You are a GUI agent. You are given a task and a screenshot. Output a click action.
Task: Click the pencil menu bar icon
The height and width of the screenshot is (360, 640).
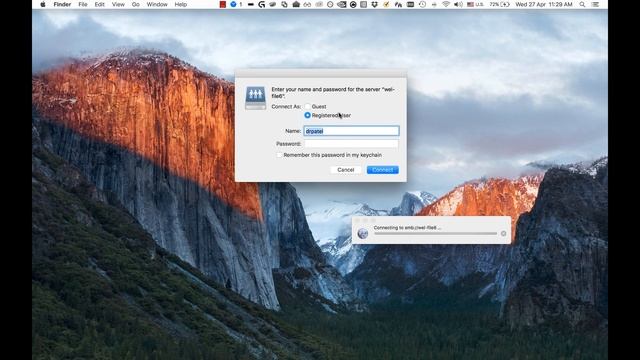(x=386, y=4)
